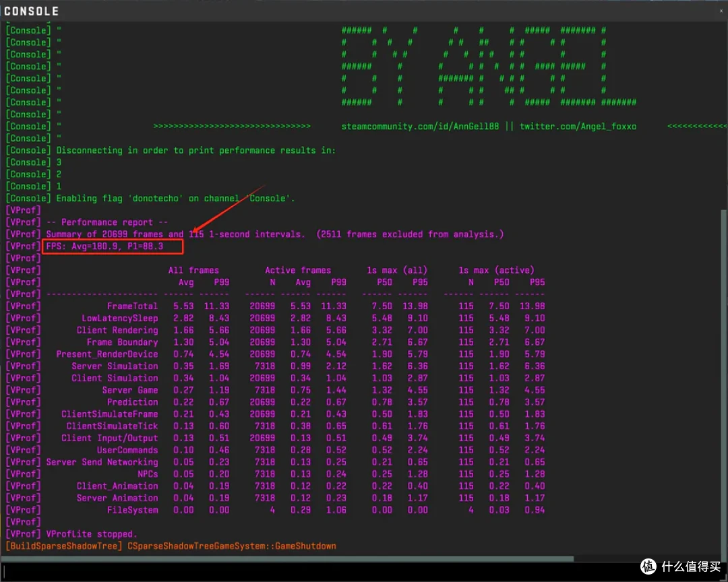The width and height of the screenshot is (728, 582).
Task: Click "Enabling flag 'donotecho'" line
Action: click(x=175, y=199)
